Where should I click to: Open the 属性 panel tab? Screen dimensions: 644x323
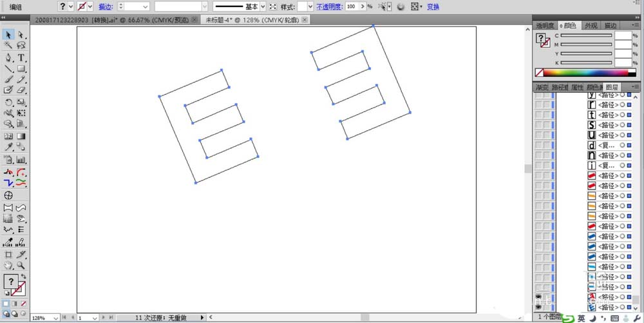(x=577, y=87)
